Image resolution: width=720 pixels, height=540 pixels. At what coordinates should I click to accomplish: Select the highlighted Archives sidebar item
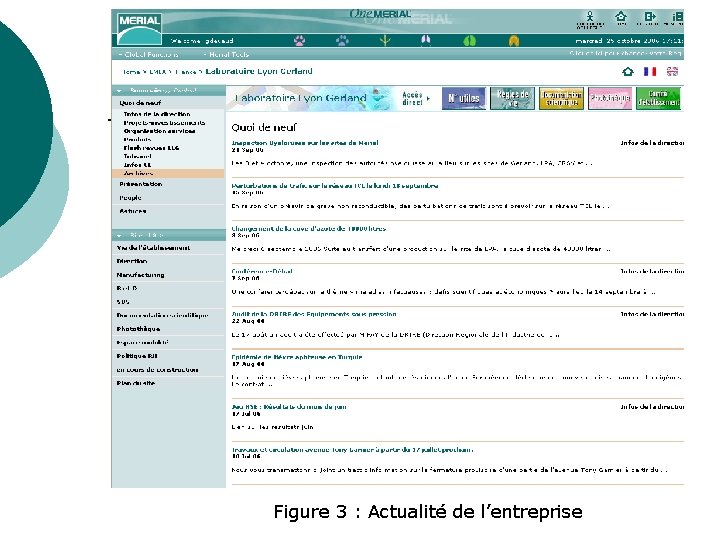click(168, 173)
